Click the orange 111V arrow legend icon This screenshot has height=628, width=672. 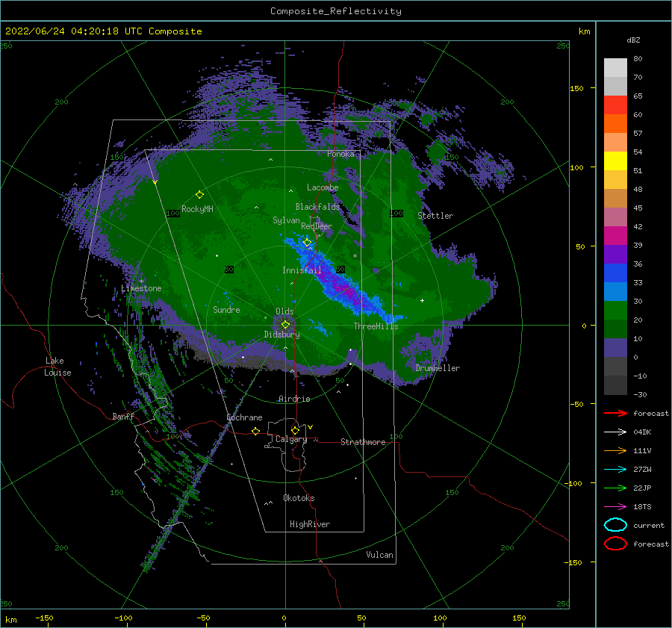[615, 450]
